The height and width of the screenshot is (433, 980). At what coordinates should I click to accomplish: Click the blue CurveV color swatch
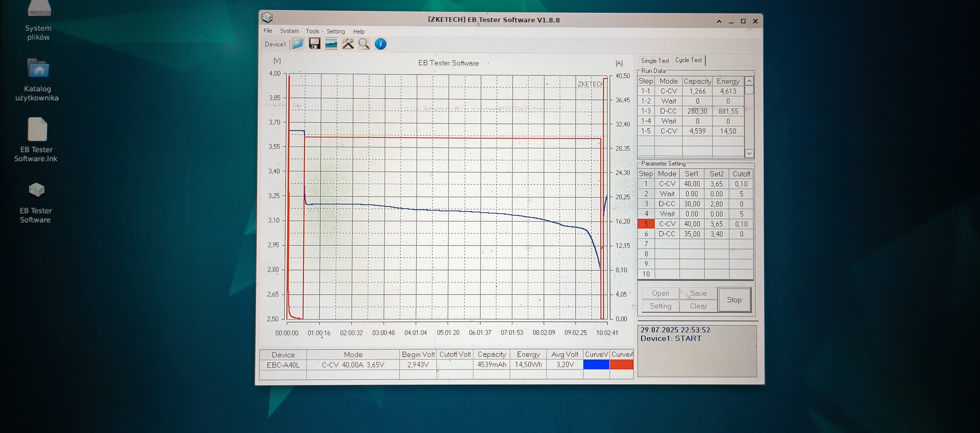click(596, 364)
